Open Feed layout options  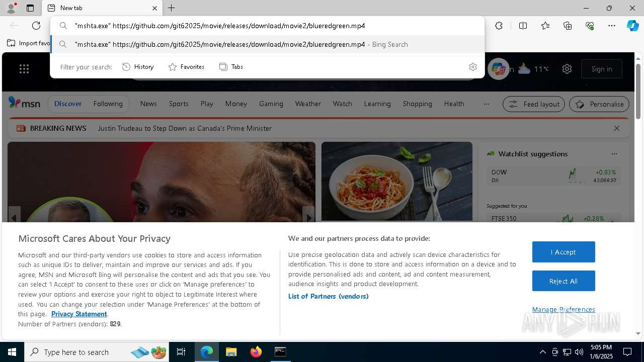pyautogui.click(x=534, y=104)
